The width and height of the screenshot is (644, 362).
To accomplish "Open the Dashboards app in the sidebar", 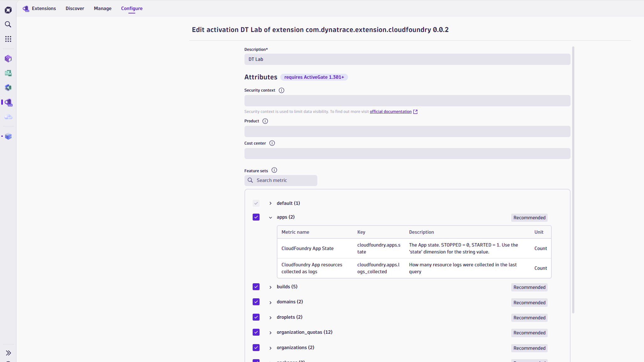I will point(8,73).
